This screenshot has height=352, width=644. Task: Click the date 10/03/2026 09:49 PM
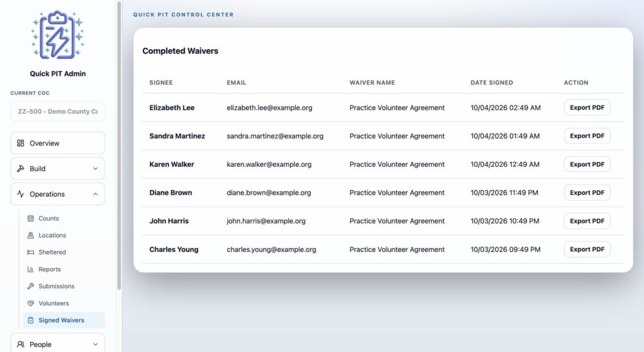pos(506,249)
